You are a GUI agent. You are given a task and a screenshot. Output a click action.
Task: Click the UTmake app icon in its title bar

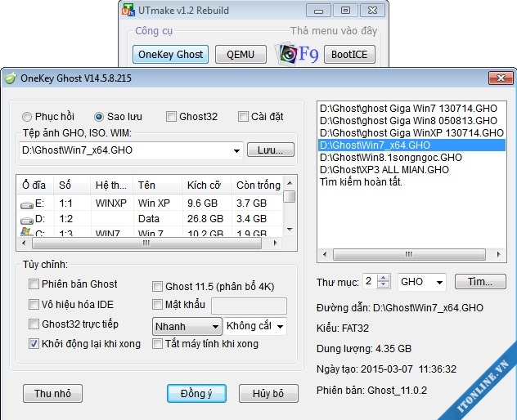[x=128, y=10]
